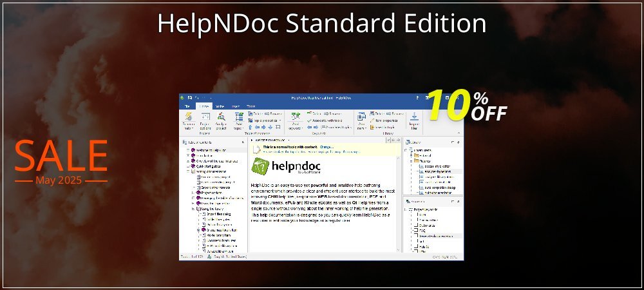The width and height of the screenshot is (644, 290).
Task: Collapse the Writing documentation node
Action: coord(189,171)
